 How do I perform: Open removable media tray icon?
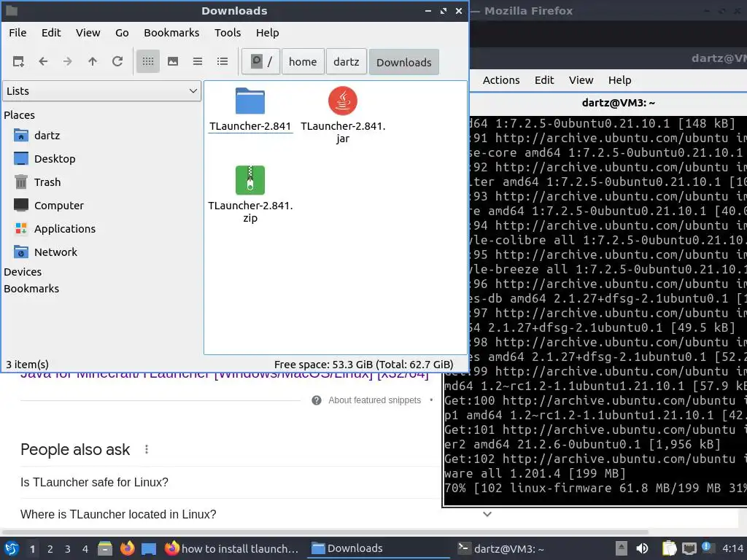[x=621, y=548]
